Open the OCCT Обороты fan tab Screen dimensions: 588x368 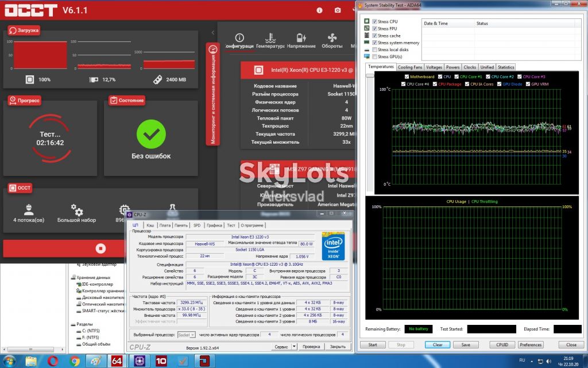332,41
